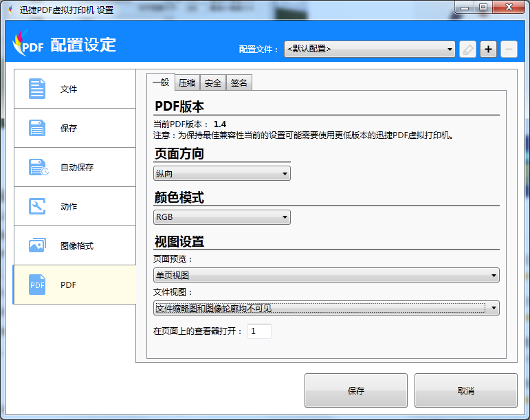530x420 pixels.
Task: Open the 页面方向 纵向 dropdown
Action: point(222,173)
